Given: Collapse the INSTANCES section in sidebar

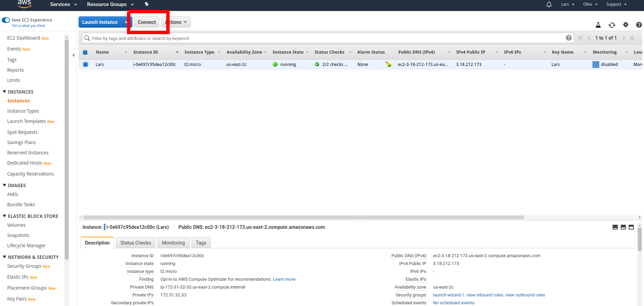Looking at the screenshot, I should 4,92.
